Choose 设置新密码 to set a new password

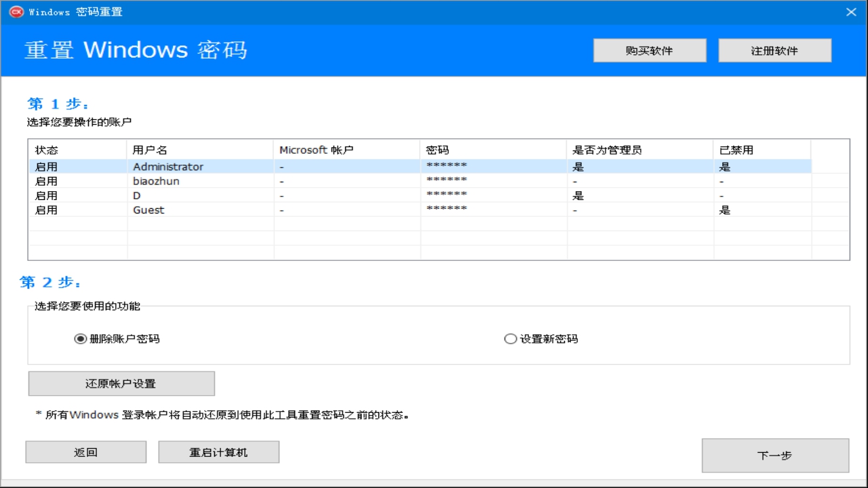[511, 338]
